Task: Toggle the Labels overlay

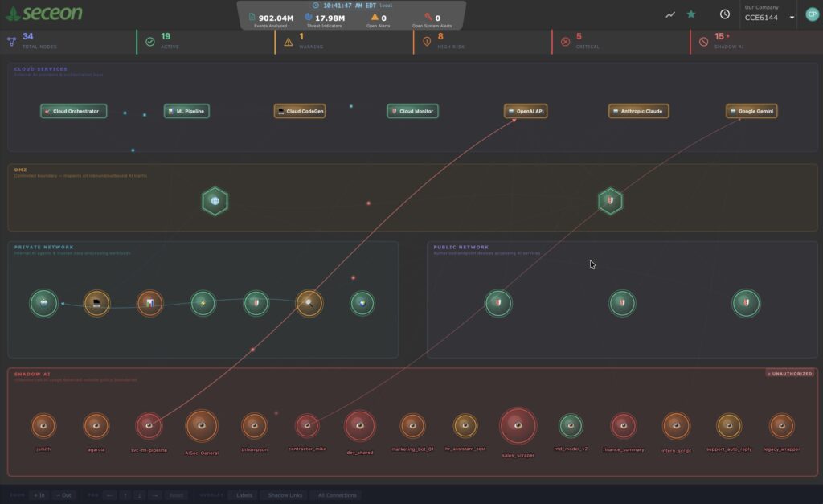Action: coord(244,495)
